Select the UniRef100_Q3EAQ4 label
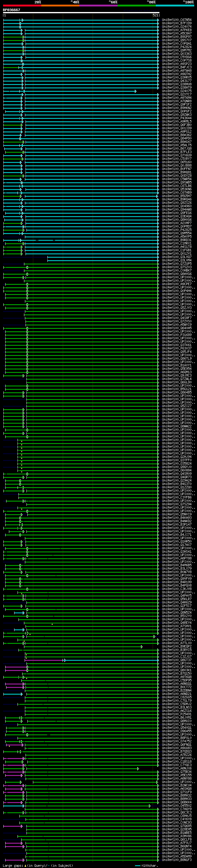Viewport: 197px width, 868px height. click(x=177, y=216)
